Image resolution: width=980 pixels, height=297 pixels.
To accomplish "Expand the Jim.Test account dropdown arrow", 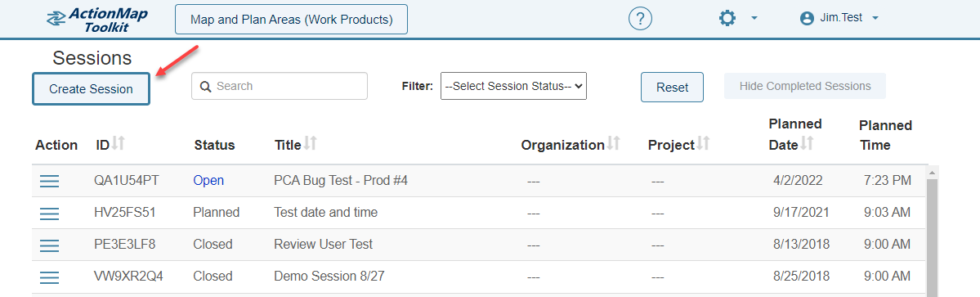I will [x=875, y=18].
